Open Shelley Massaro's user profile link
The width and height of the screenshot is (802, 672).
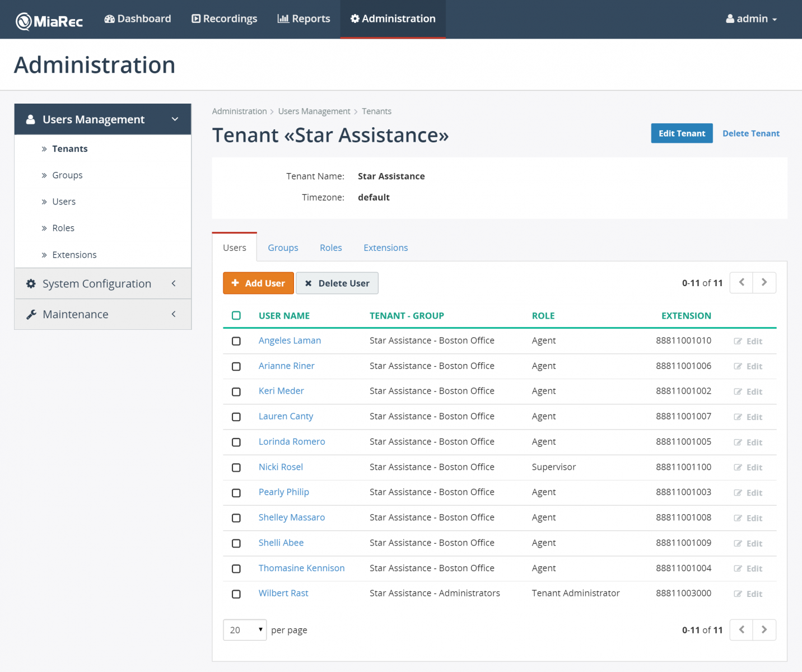[x=292, y=517]
